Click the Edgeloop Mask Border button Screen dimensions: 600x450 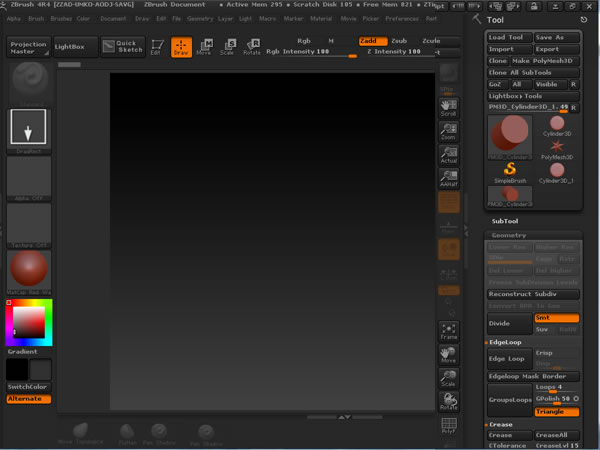coord(533,377)
